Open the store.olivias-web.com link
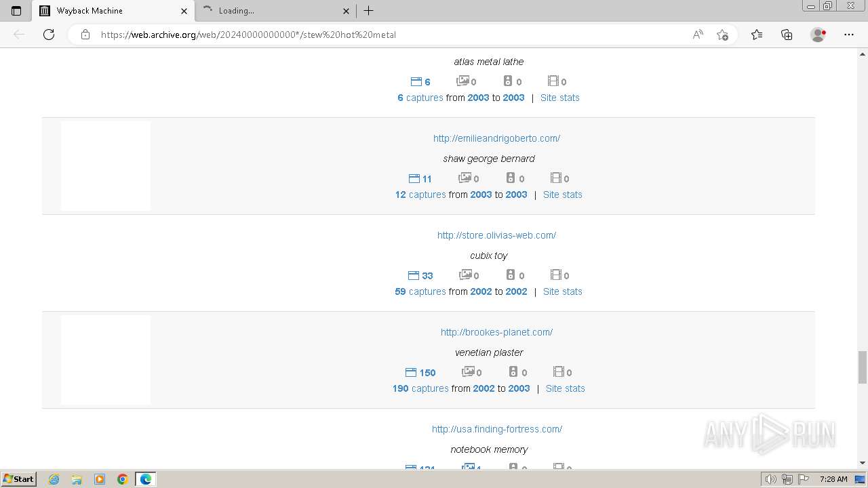 click(496, 235)
